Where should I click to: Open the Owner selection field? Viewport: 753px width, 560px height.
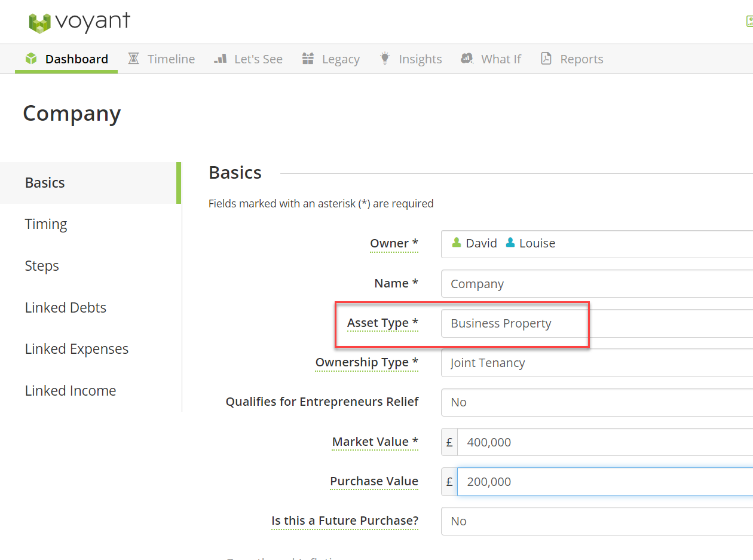pos(597,244)
